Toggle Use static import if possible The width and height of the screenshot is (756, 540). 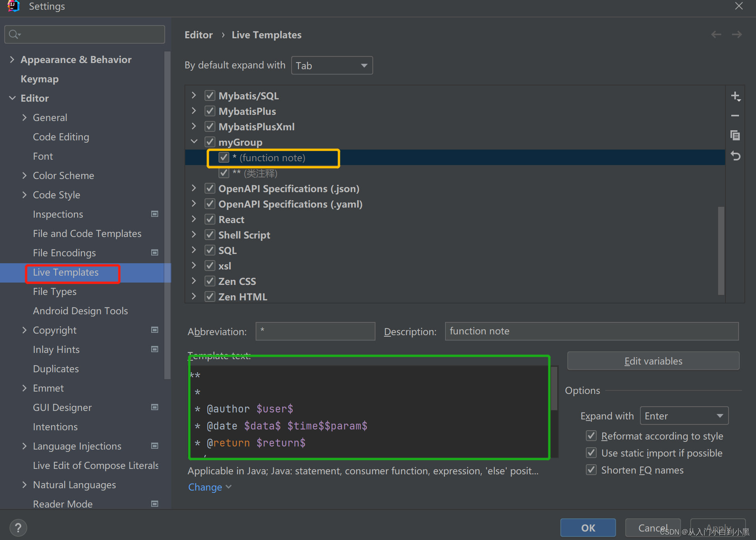coord(591,453)
